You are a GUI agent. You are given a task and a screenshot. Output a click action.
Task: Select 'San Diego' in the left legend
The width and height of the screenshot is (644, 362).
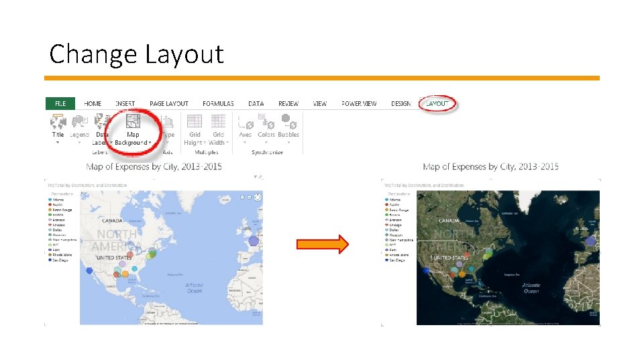click(x=60, y=260)
